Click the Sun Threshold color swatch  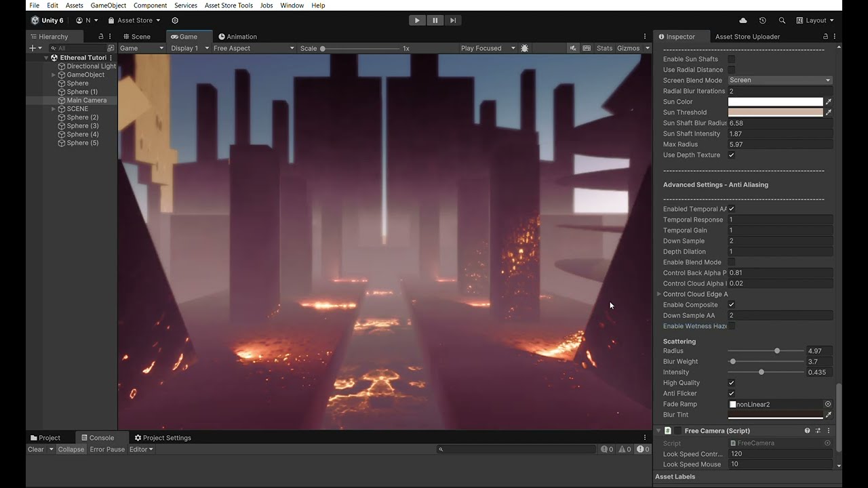coord(776,113)
